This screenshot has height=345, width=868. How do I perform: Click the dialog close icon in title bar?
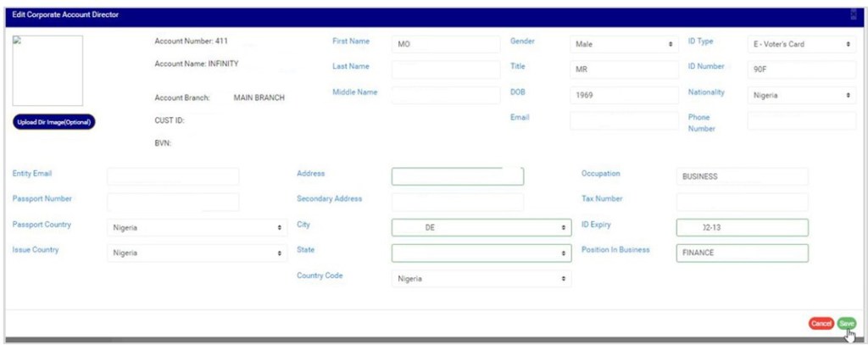853,14
